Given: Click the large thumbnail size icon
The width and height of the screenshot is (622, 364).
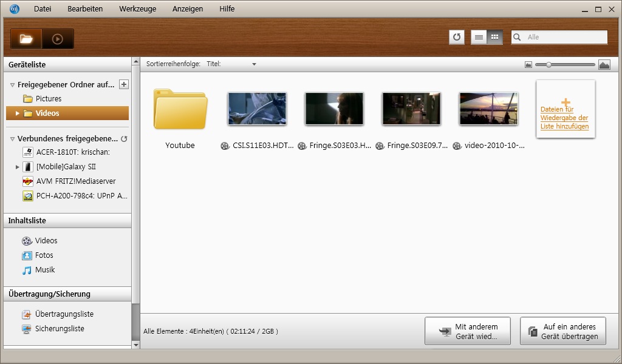Looking at the screenshot, I should 604,64.
